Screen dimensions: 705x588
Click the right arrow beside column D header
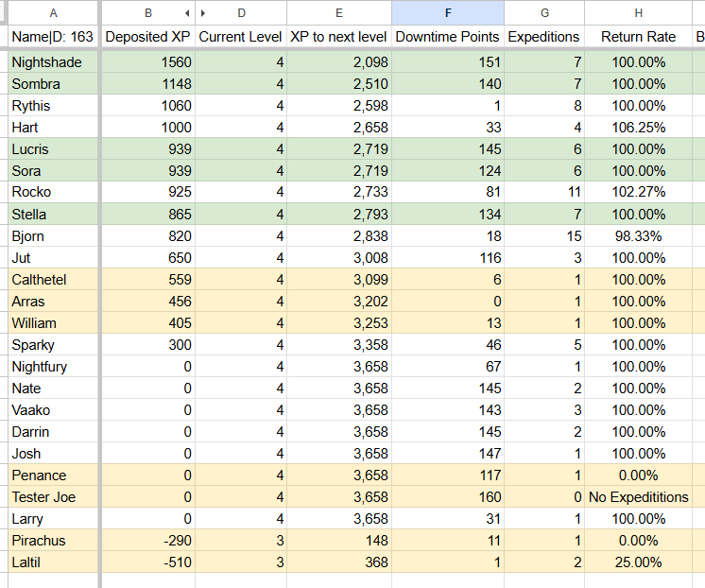click(x=203, y=13)
